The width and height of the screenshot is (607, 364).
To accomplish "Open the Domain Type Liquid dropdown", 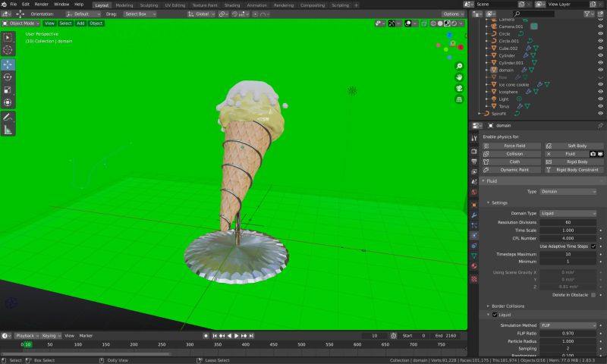I will pyautogui.click(x=568, y=214).
